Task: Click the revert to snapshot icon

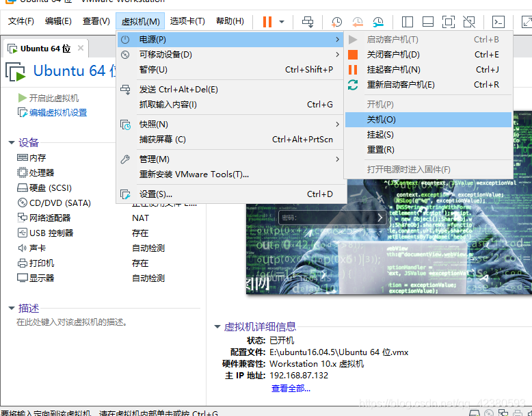Action: (357, 22)
